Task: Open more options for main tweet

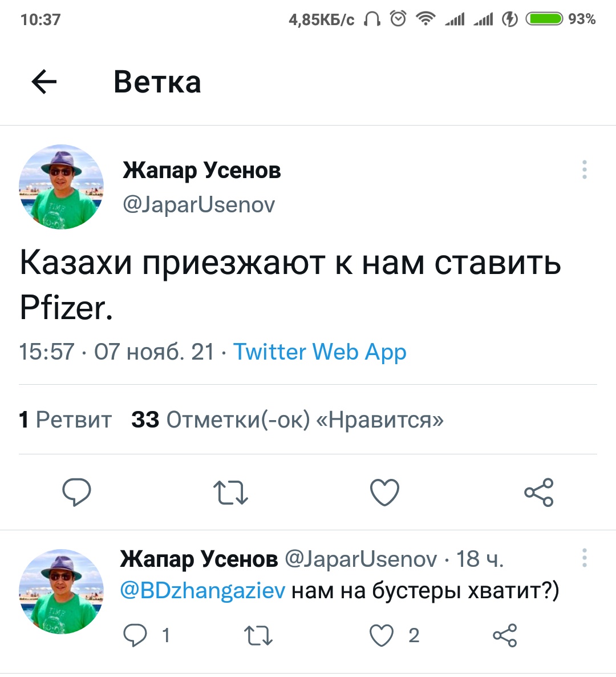Action: (584, 170)
